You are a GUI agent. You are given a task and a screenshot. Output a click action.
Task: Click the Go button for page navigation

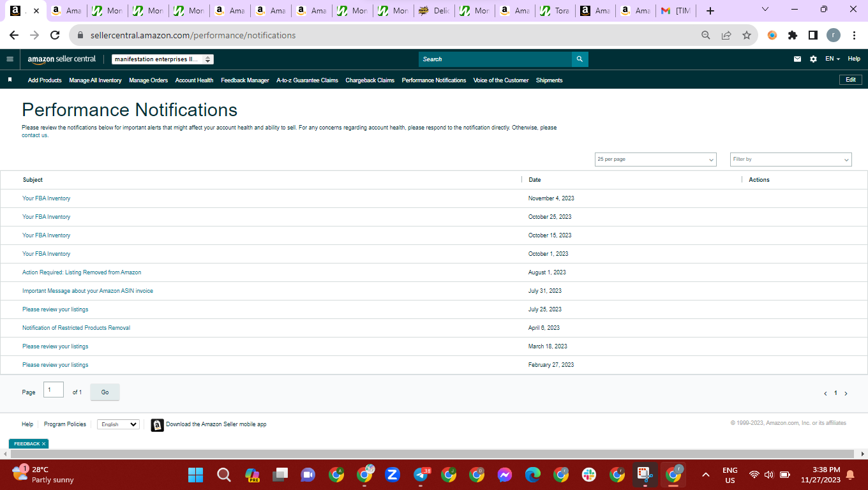tap(105, 392)
